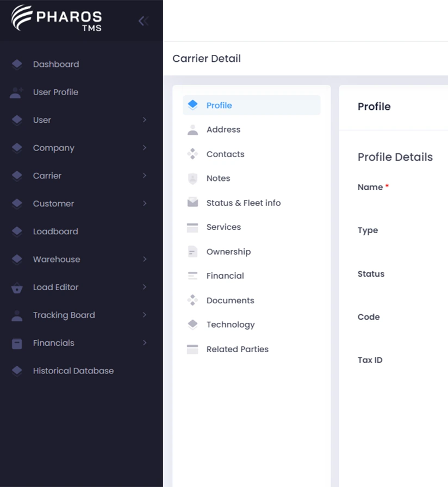Open Historical Database from the sidebar

[73, 371]
